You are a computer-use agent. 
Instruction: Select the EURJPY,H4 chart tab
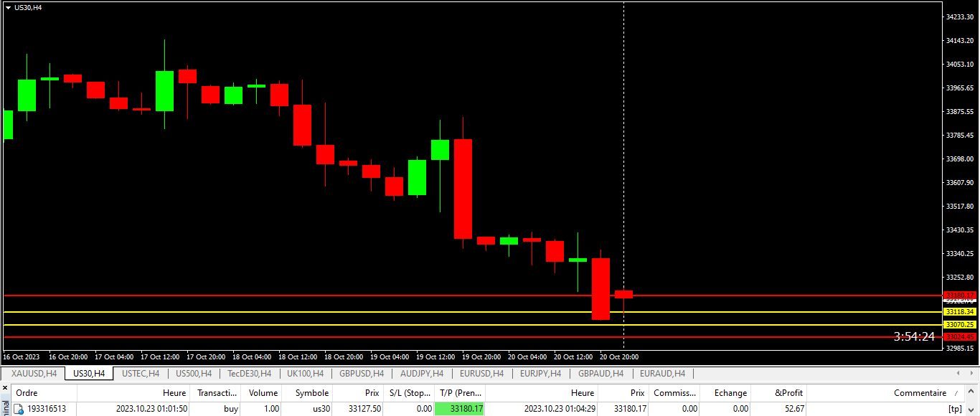pos(541,374)
